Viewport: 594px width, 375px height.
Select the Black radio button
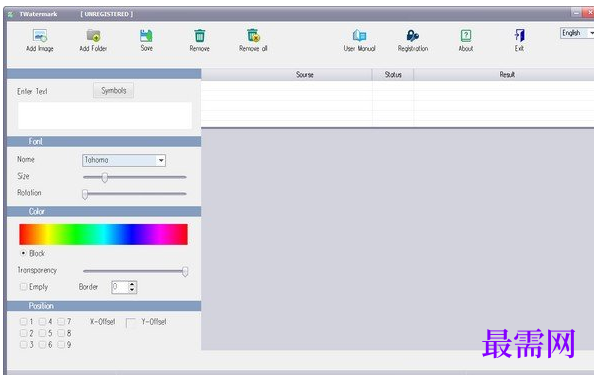coord(23,253)
